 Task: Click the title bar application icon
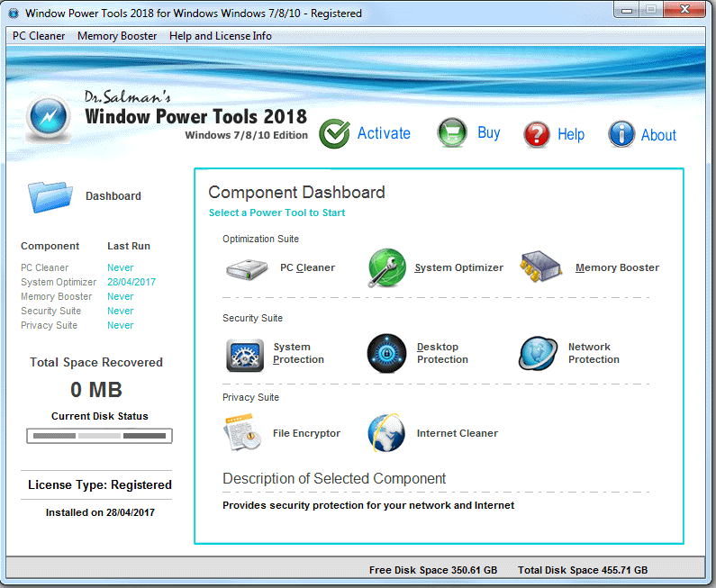point(14,14)
